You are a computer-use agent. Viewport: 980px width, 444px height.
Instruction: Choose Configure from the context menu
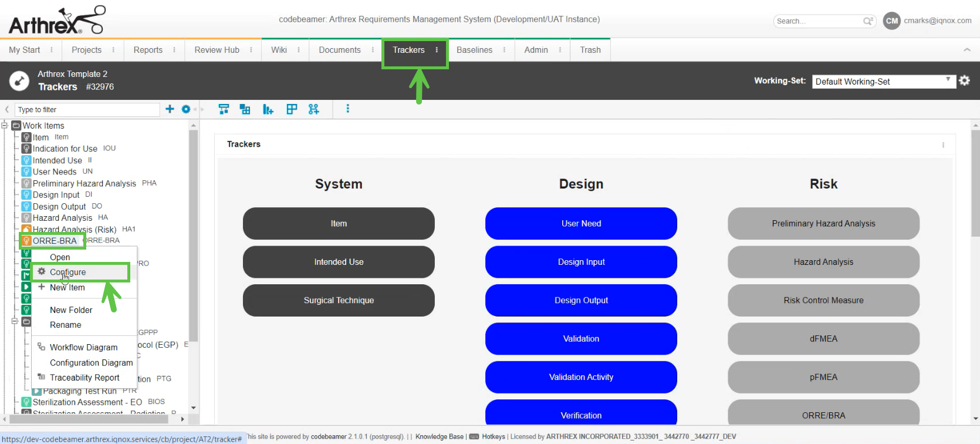68,272
